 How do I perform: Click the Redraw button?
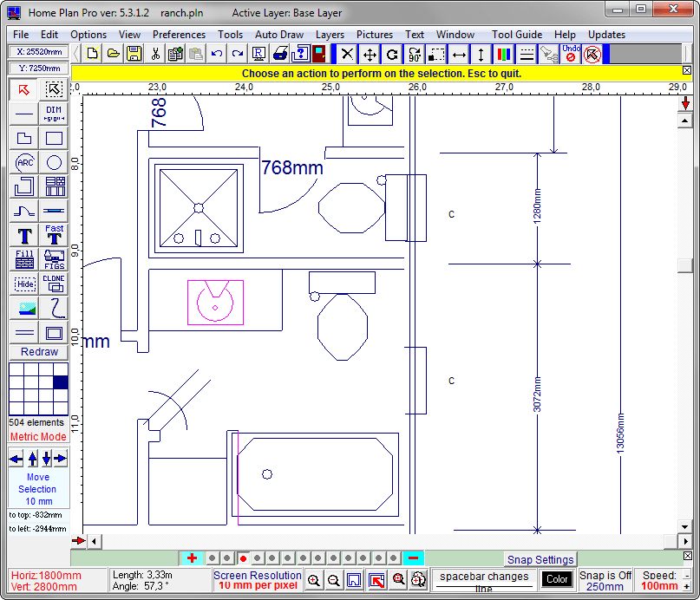(39, 352)
